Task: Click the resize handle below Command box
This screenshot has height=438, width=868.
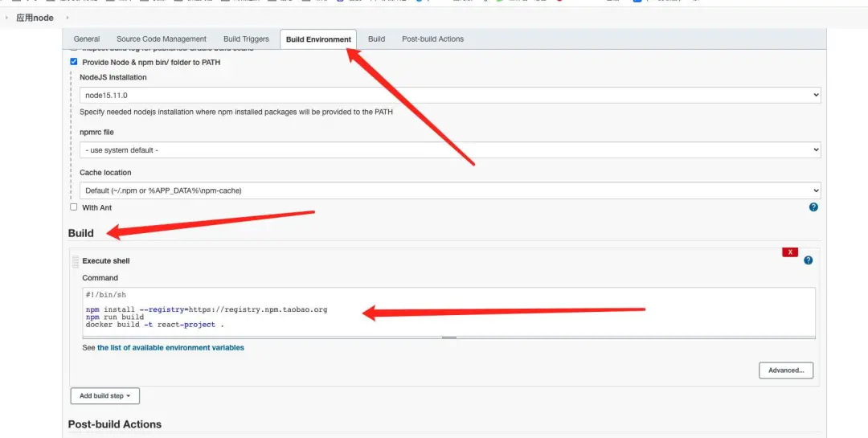Action: (449, 338)
